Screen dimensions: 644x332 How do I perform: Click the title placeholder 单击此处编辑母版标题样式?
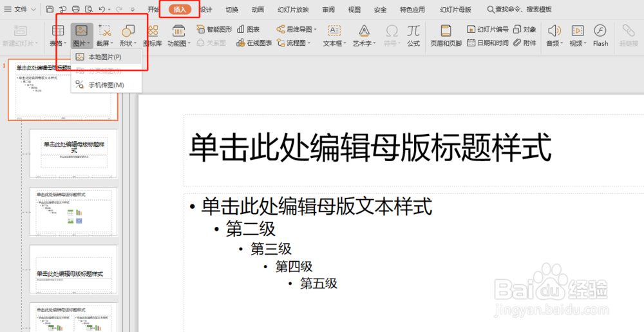coord(370,148)
